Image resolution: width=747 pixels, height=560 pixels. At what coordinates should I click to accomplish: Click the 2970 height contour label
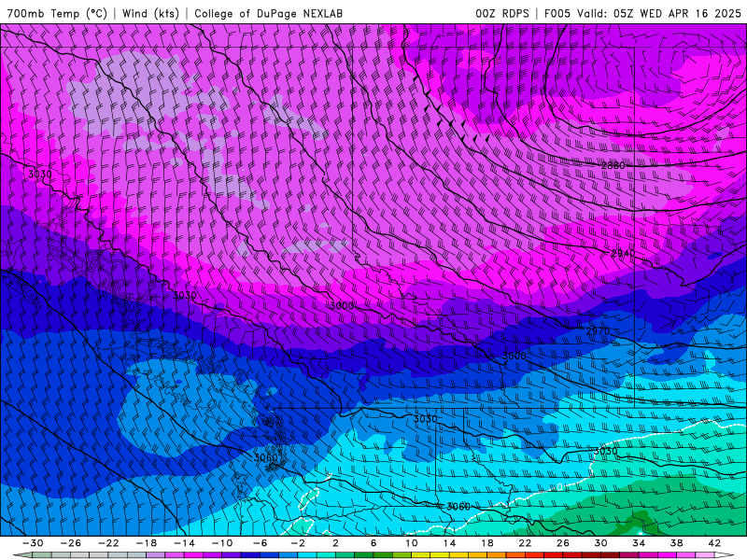(x=598, y=331)
